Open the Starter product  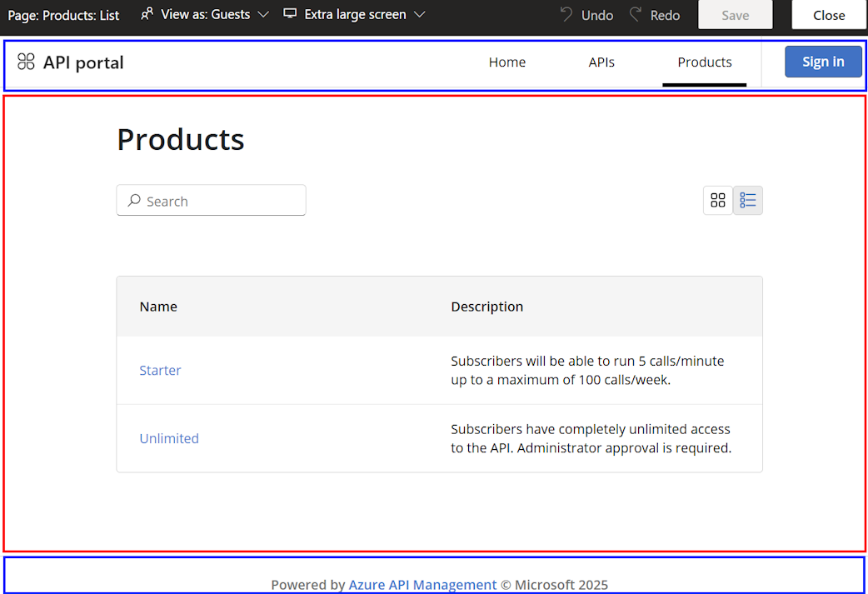[160, 370]
